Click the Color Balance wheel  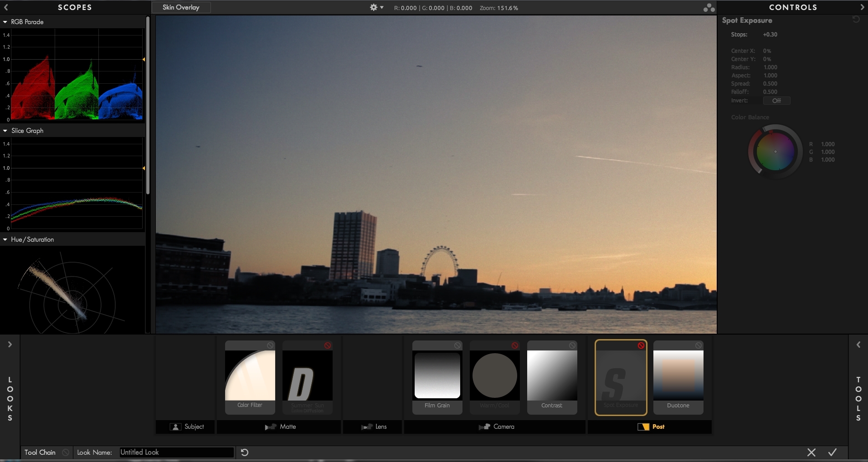pos(775,152)
